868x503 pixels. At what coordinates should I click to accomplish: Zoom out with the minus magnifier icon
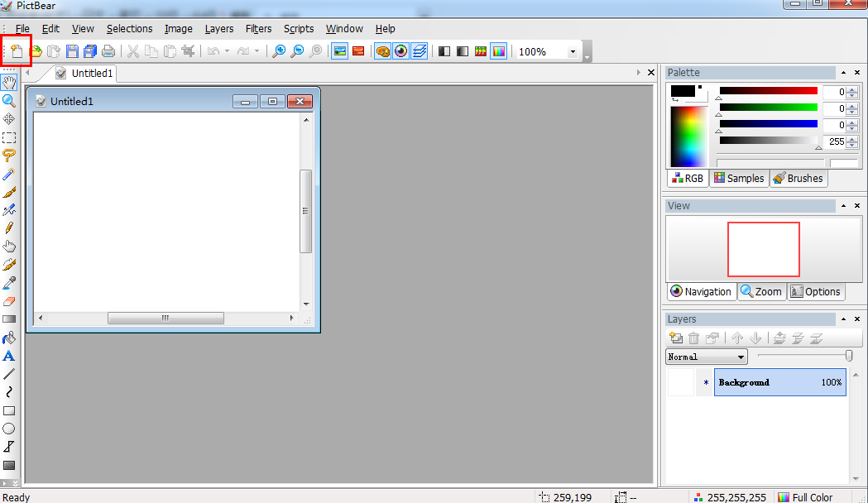pos(297,51)
